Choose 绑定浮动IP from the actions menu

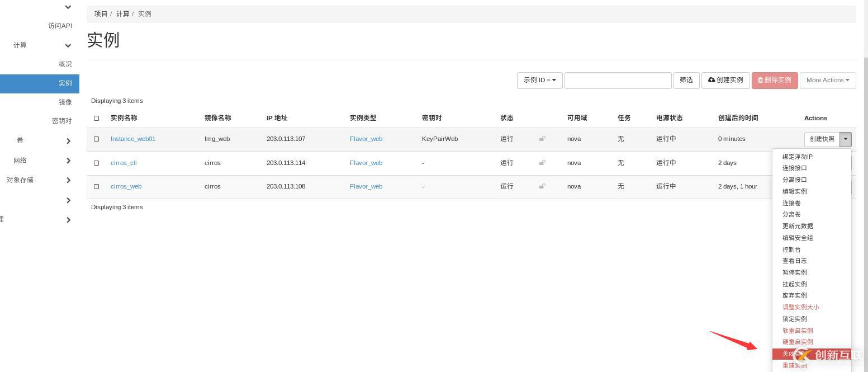[798, 157]
